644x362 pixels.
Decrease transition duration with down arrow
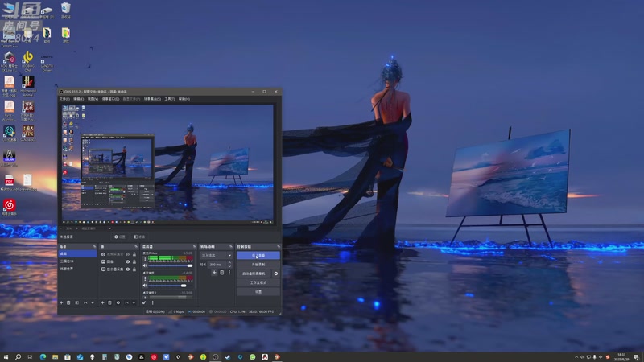coord(229,266)
